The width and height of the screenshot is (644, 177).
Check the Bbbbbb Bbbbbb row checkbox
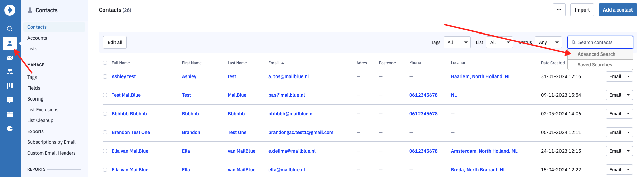pyautogui.click(x=105, y=114)
